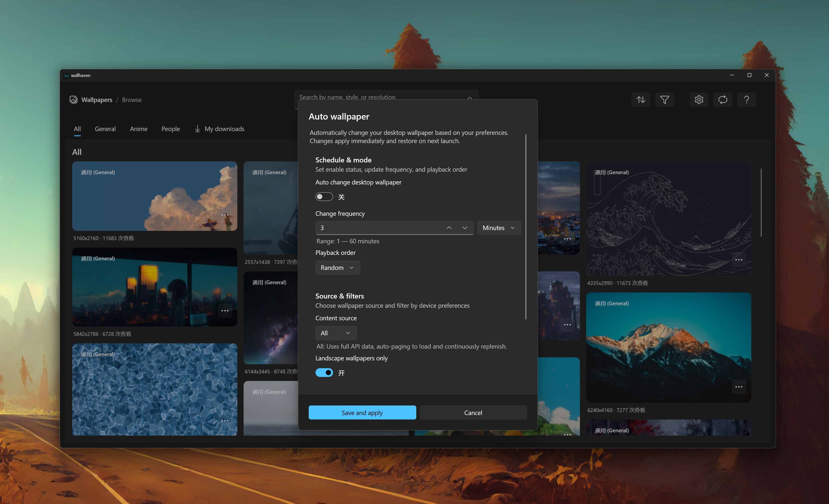Click the Wallpapers image icon in breadcrumb
Screen dimensions: 829x504
coord(73,99)
